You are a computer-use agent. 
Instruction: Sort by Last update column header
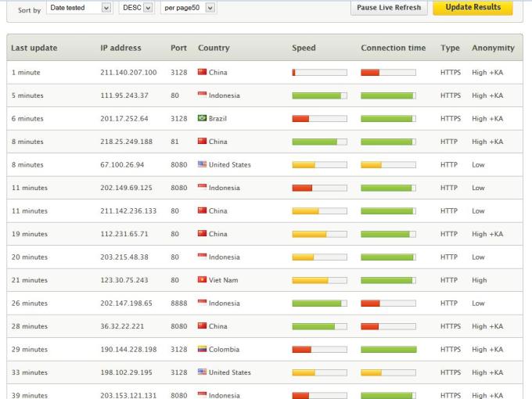pos(34,48)
